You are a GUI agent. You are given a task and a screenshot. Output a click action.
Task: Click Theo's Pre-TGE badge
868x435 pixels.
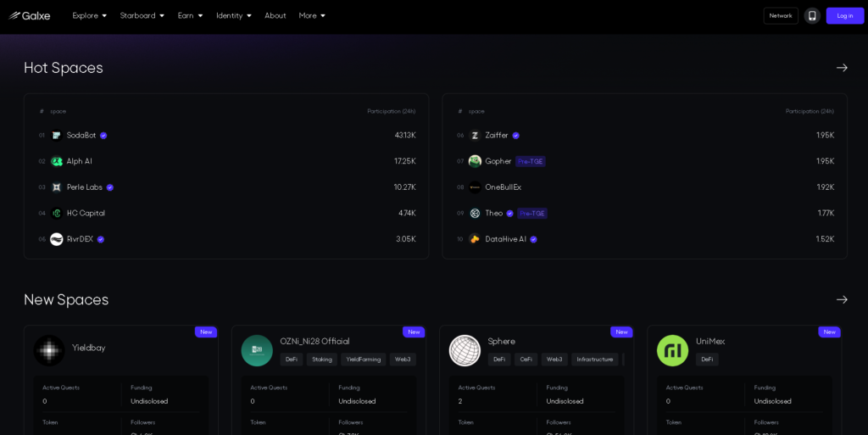(532, 213)
